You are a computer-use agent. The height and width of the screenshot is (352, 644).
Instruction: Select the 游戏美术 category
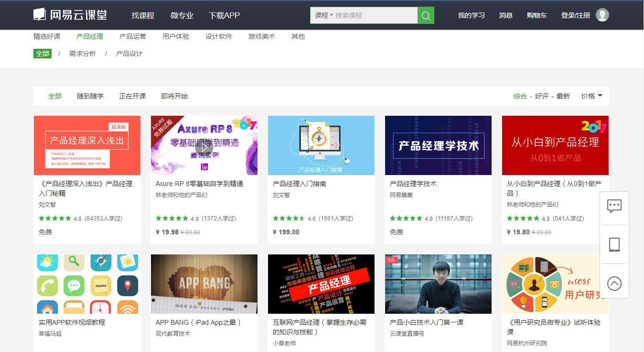point(262,36)
